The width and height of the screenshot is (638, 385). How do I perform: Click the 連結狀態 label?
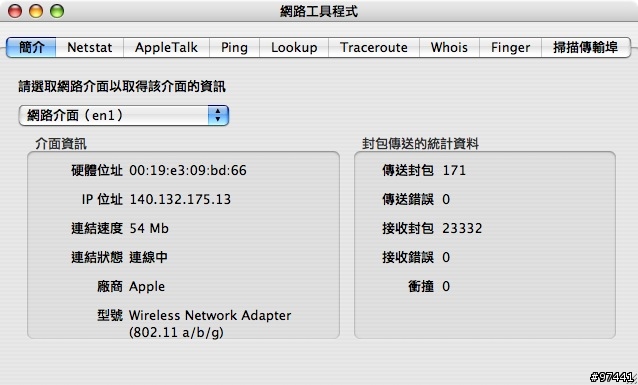pos(97,257)
